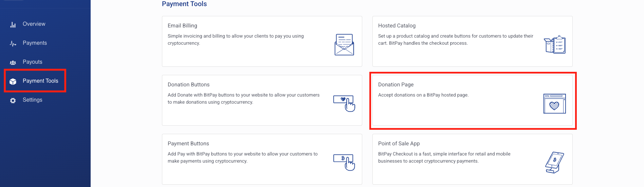Open the Payment Buttons card title
The height and width of the screenshot is (187, 644).
click(x=188, y=144)
